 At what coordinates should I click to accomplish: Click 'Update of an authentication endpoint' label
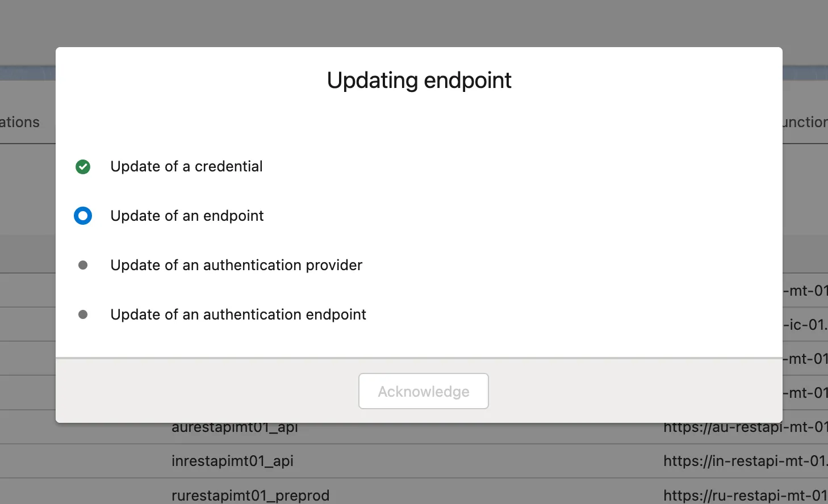coord(238,314)
